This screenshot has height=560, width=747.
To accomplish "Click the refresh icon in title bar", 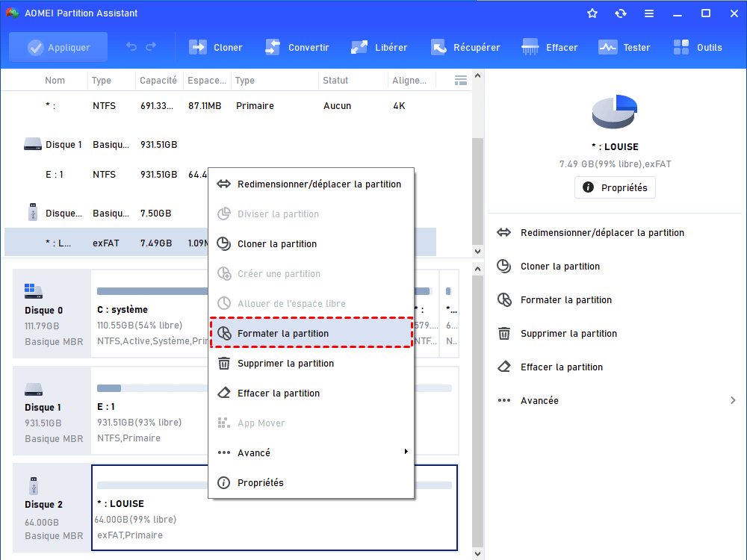I will 621,13.
